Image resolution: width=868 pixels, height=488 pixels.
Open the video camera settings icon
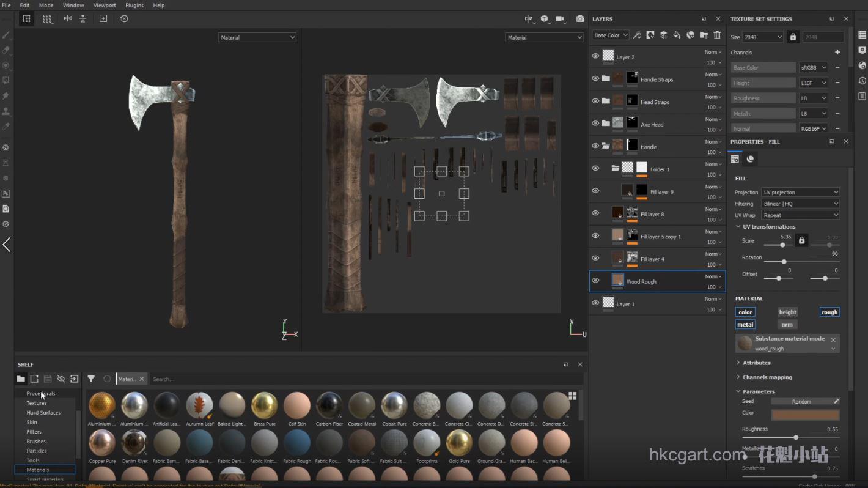560,19
